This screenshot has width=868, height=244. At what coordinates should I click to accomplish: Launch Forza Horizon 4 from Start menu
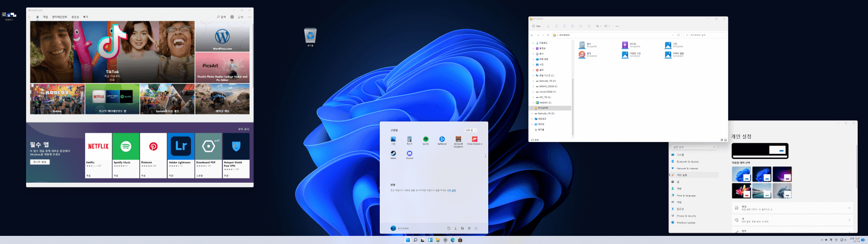475,140
